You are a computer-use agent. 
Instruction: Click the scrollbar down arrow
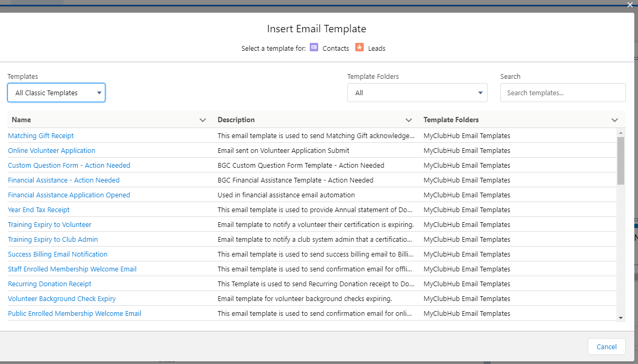pyautogui.click(x=621, y=317)
